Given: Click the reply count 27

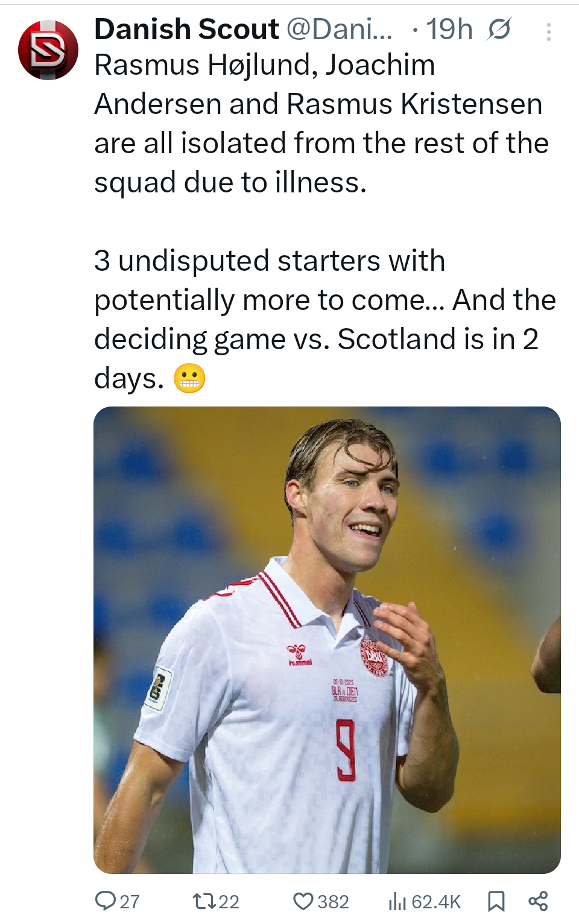Looking at the screenshot, I should coord(130,902).
